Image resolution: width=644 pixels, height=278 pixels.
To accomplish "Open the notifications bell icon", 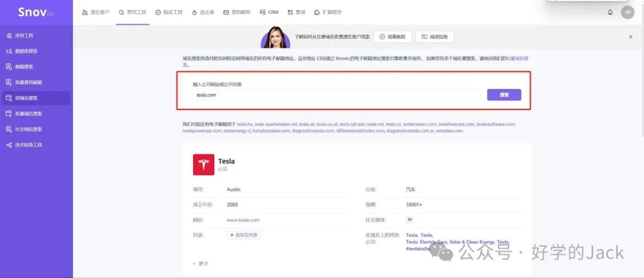I will click(610, 12).
